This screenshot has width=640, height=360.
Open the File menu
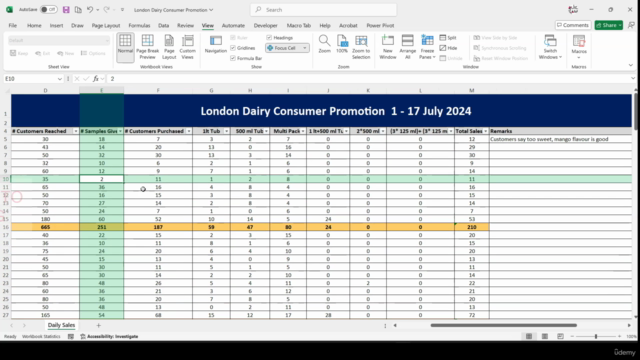pyautogui.click(x=13, y=25)
